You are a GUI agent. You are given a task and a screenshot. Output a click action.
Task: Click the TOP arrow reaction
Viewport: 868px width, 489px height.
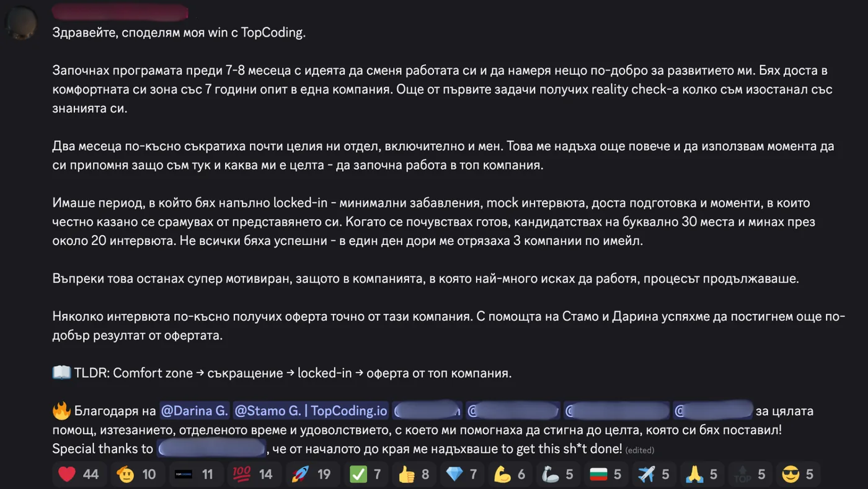(x=750, y=475)
